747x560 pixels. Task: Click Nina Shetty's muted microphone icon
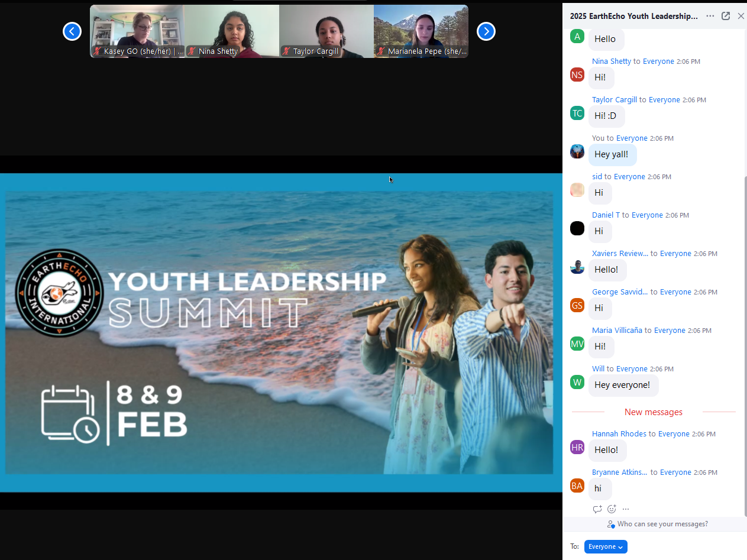[192, 51]
